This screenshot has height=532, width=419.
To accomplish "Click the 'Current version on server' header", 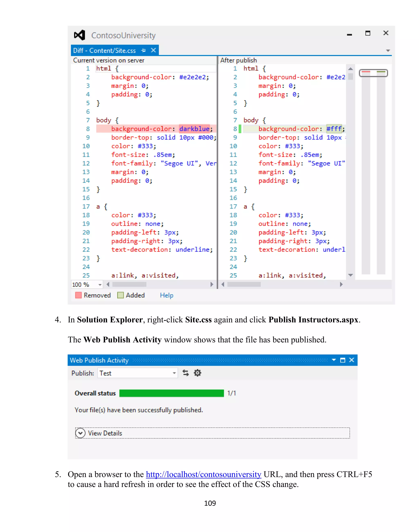I will coord(109,60).
